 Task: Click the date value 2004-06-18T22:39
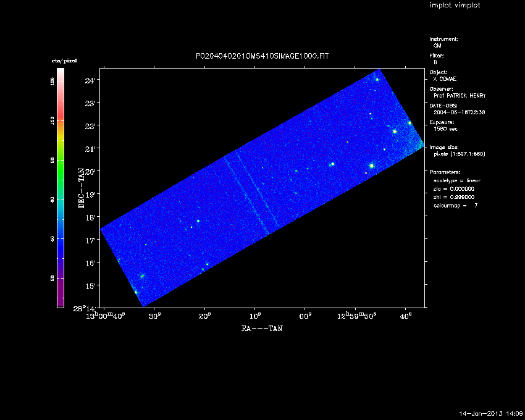tap(459, 112)
